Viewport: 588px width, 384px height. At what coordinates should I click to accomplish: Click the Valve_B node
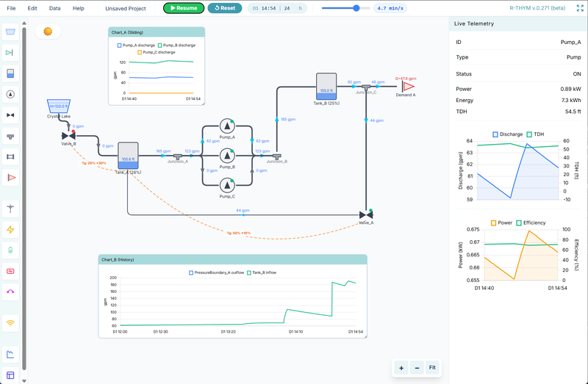pyautogui.click(x=68, y=136)
